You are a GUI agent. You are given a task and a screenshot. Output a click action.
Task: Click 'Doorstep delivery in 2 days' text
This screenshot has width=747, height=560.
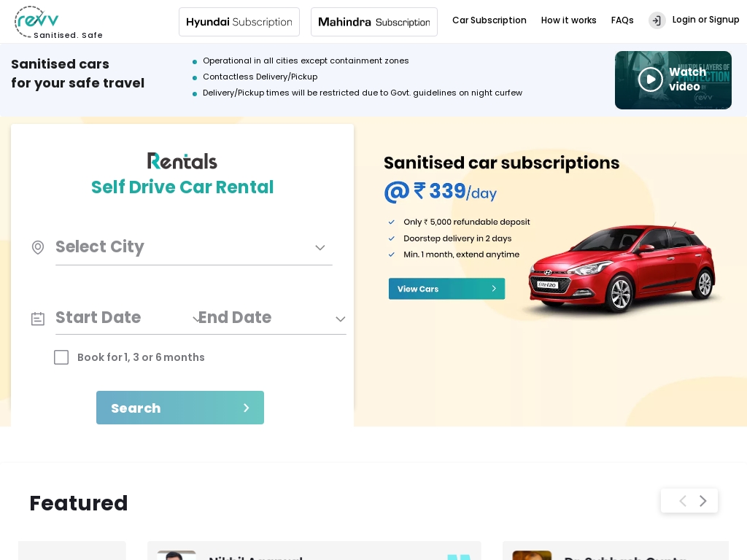coord(457,238)
